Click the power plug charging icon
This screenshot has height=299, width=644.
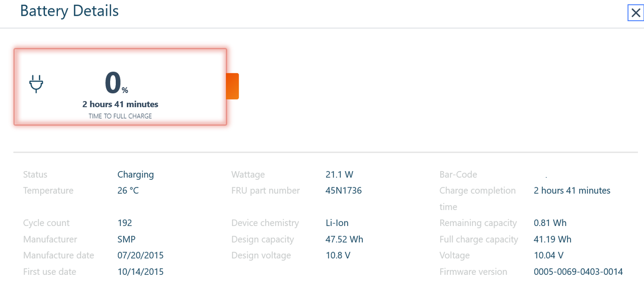tap(36, 84)
